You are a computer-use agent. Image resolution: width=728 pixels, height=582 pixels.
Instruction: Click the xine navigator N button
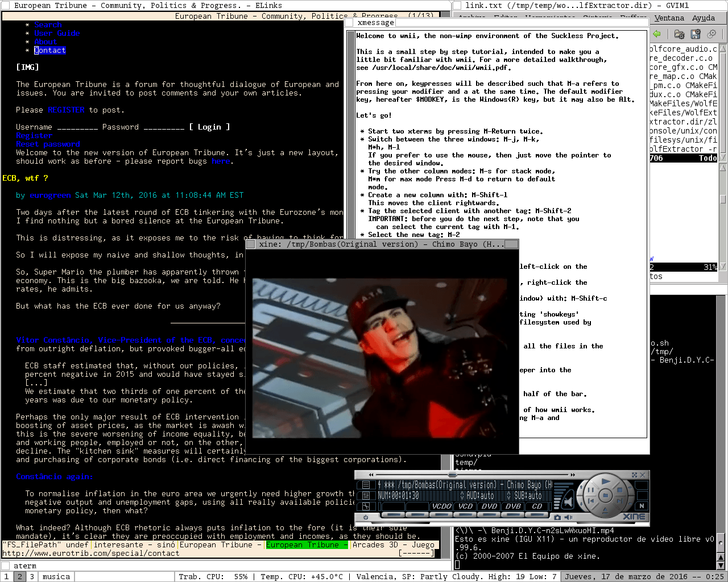tap(642, 506)
